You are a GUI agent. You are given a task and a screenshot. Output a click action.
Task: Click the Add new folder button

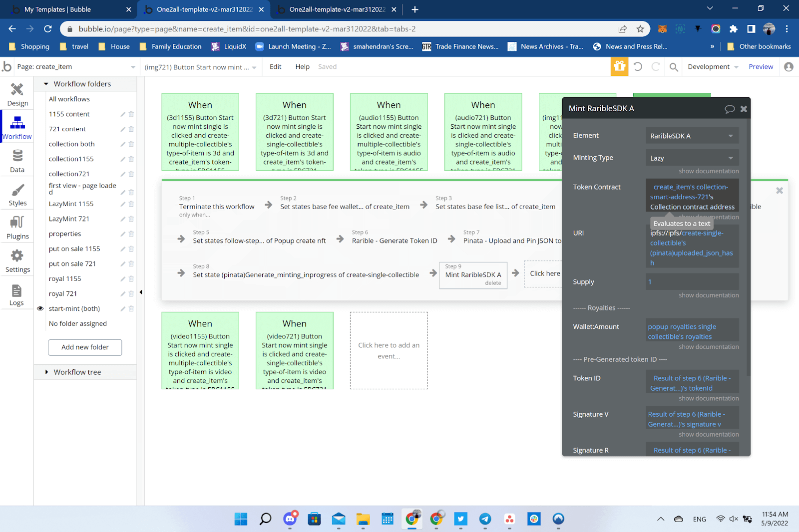85,347
